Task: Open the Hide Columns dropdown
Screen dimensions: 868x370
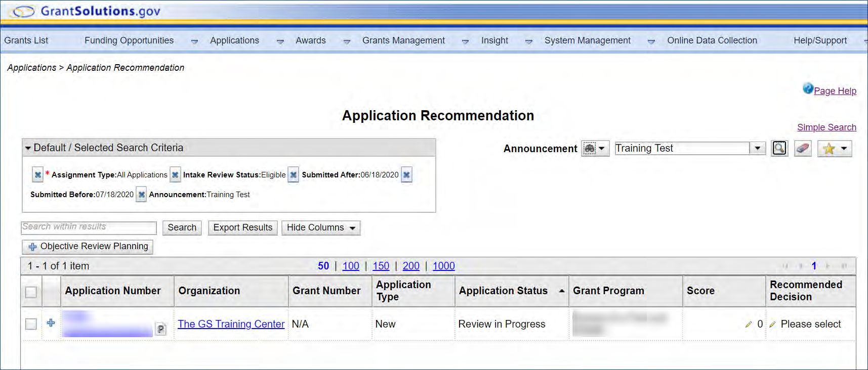Action: [320, 228]
